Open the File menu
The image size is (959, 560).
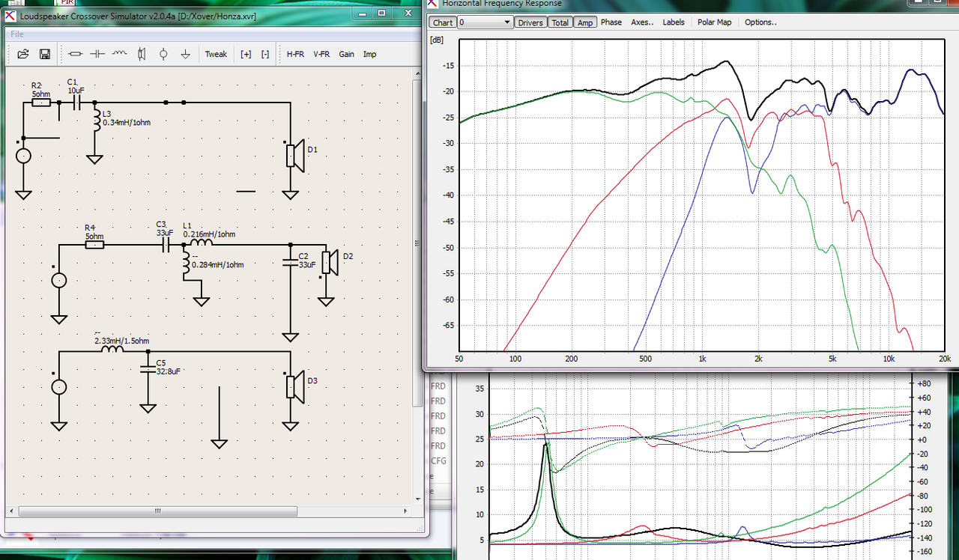click(17, 34)
